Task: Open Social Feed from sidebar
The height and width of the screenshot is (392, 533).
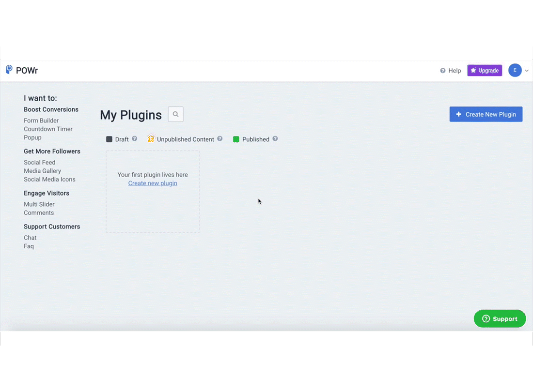Action: [40, 163]
